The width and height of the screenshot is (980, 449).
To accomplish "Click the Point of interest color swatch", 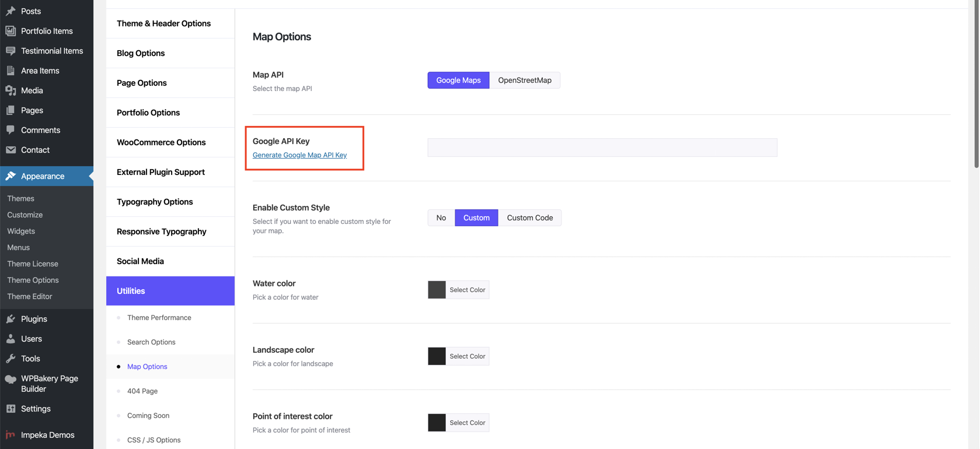I will pyautogui.click(x=437, y=423).
